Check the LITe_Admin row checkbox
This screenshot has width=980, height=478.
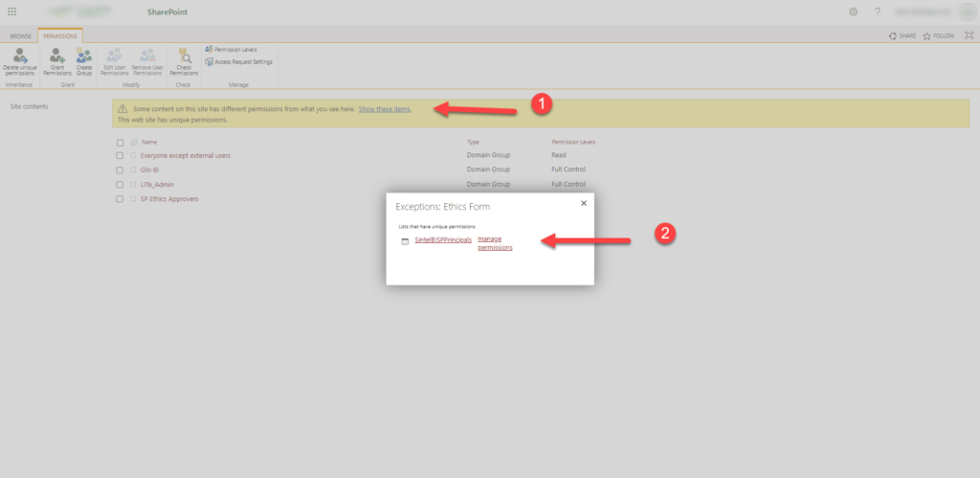[x=120, y=185]
